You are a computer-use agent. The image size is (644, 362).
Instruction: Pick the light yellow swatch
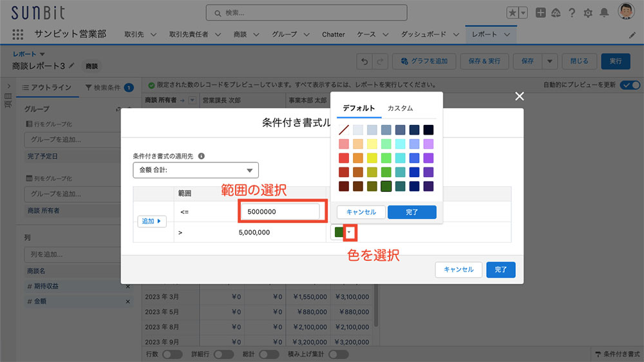372,144
